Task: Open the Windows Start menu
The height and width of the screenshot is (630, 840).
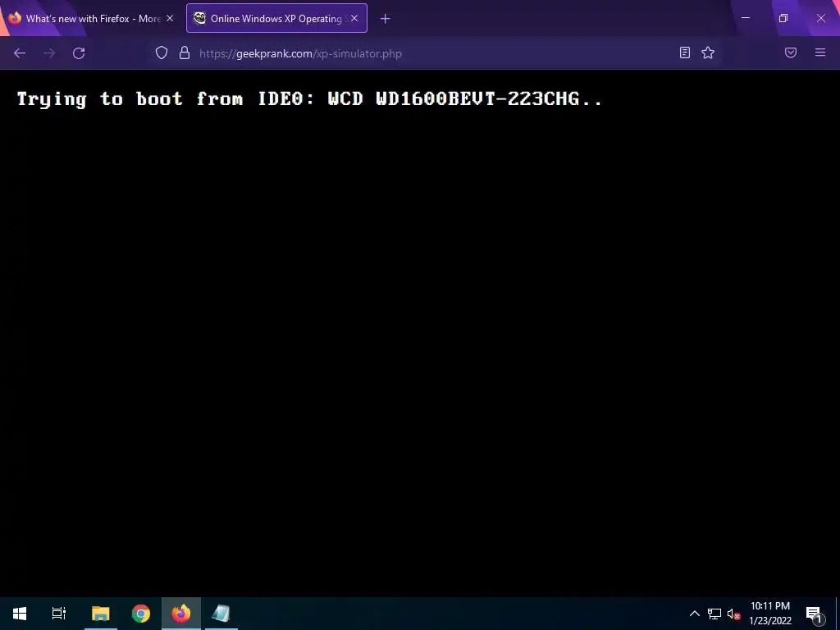Action: pos(20,614)
